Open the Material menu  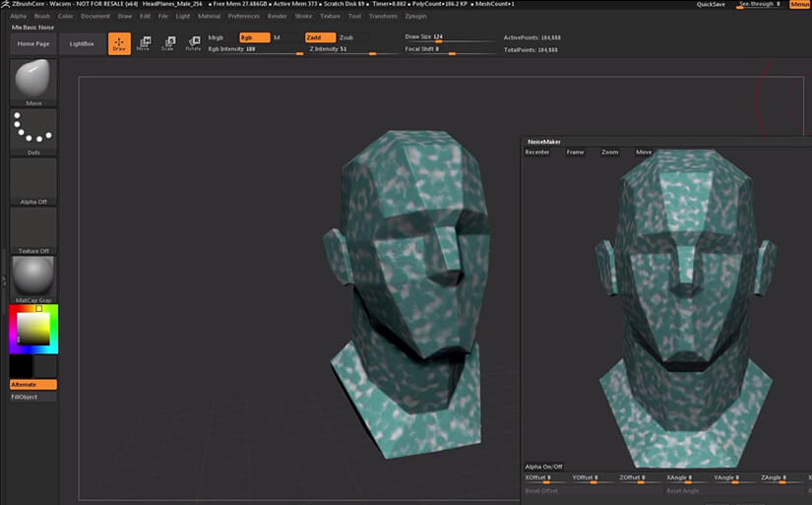210,16
